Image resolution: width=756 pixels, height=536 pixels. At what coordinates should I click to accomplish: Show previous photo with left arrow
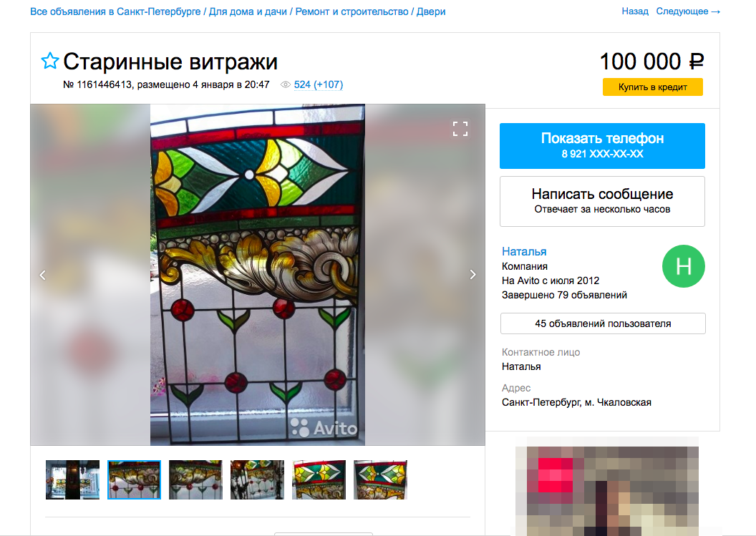[42, 275]
